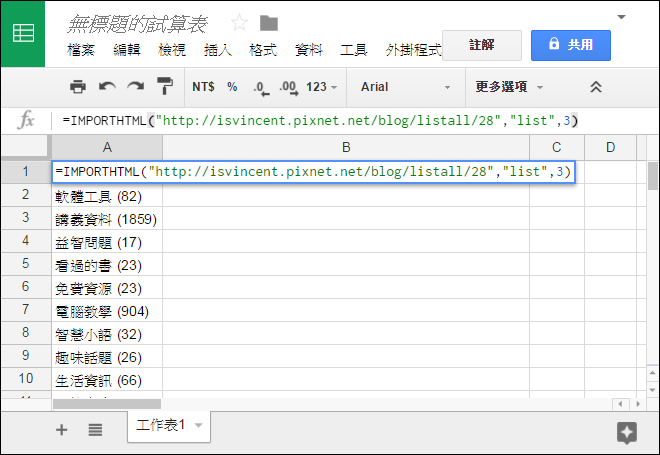The image size is (660, 455).
Task: Select column B header
Action: pos(346,148)
